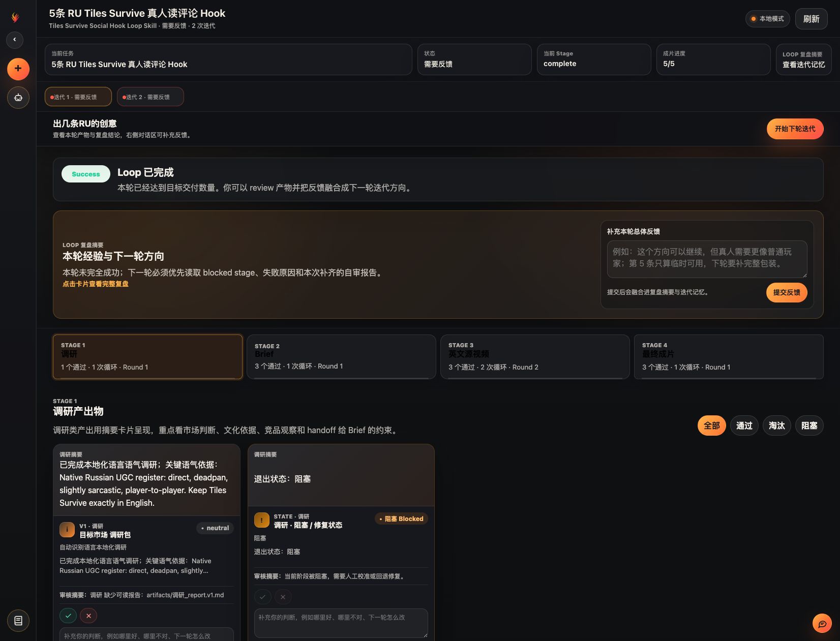Approve the 目标市场 调研包 card with checkmark
The height and width of the screenshot is (641, 840).
click(x=68, y=616)
